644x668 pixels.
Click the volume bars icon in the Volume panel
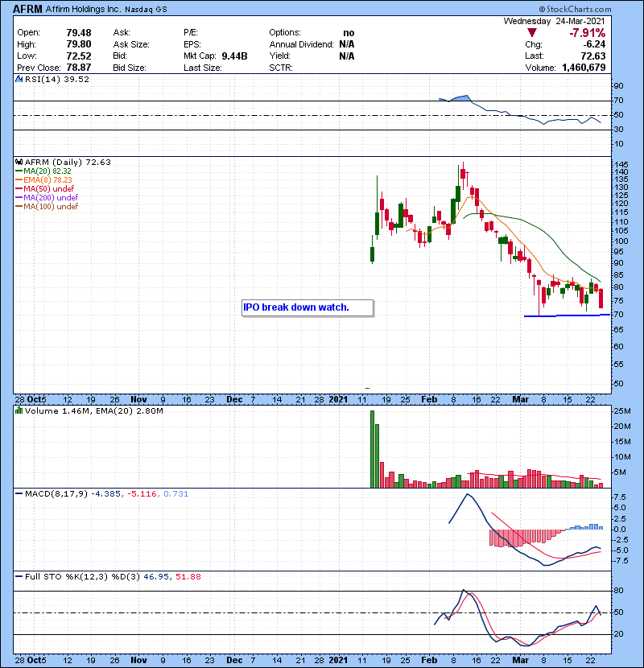pyautogui.click(x=19, y=410)
